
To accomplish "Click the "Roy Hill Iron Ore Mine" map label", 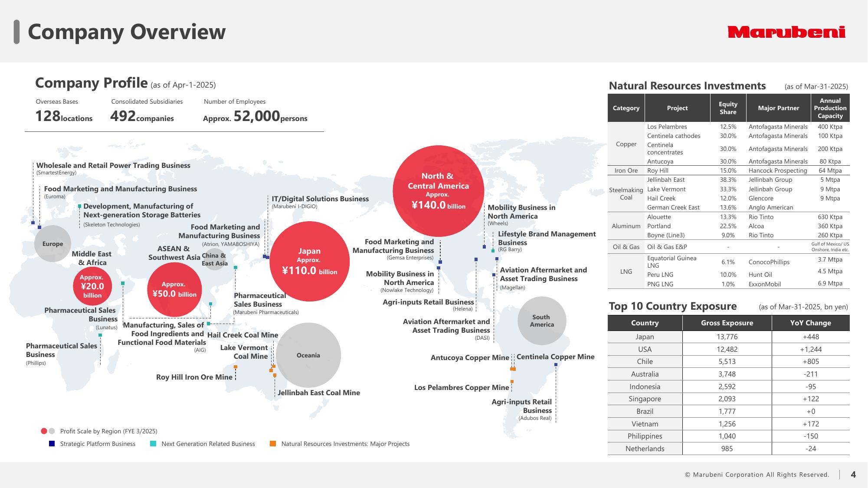I will [194, 377].
